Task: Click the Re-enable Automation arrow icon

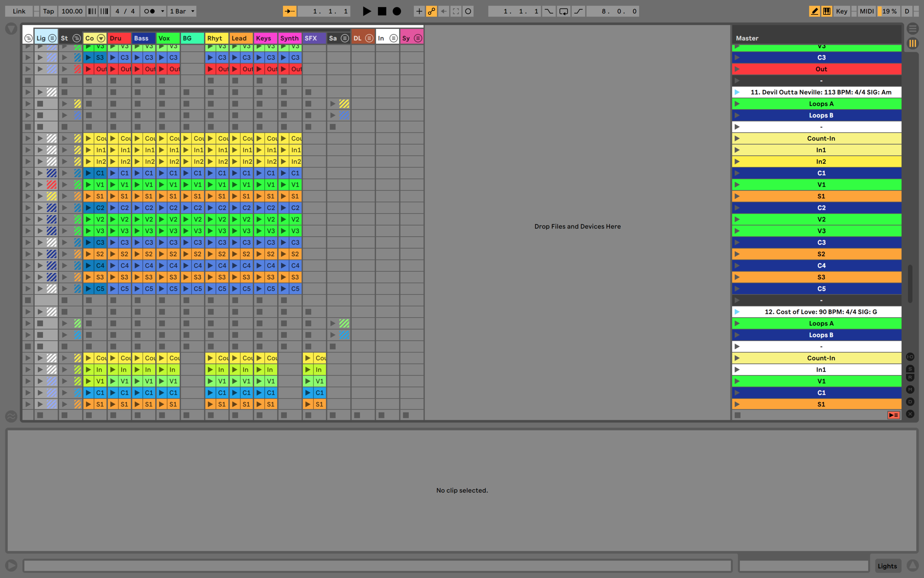Action: tap(444, 11)
